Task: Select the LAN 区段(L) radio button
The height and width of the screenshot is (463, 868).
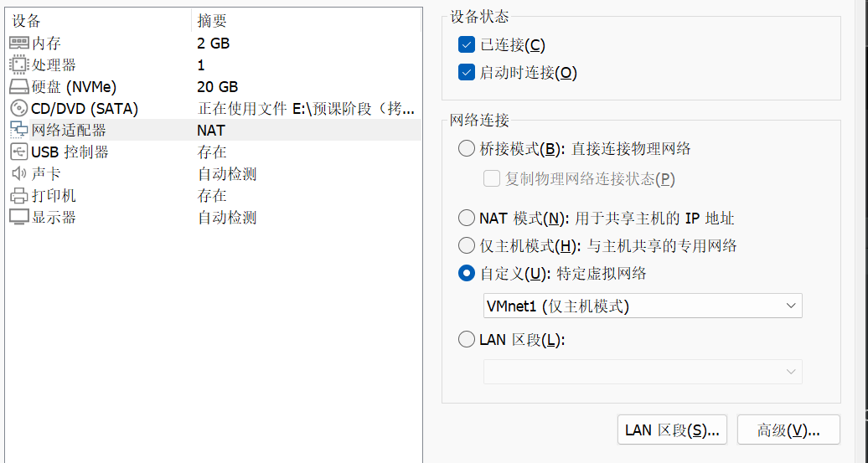Action: (x=467, y=339)
